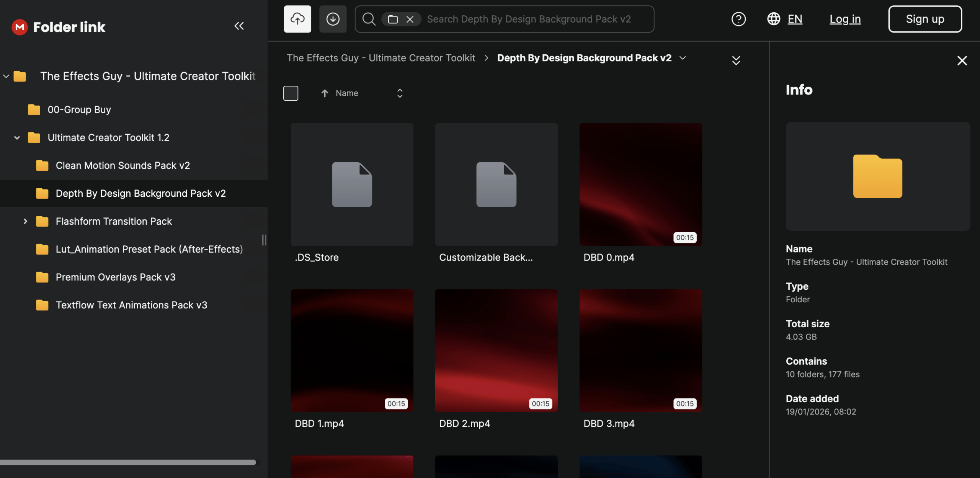The width and height of the screenshot is (980, 478).
Task: Toggle the Name sort direction arrow
Action: 325,93
